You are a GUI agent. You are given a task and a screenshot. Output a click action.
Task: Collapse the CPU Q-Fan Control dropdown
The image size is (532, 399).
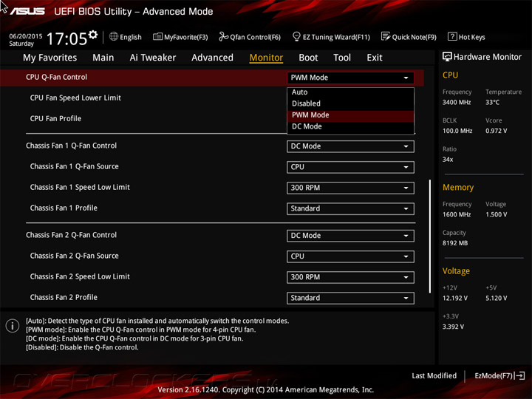[x=350, y=78]
